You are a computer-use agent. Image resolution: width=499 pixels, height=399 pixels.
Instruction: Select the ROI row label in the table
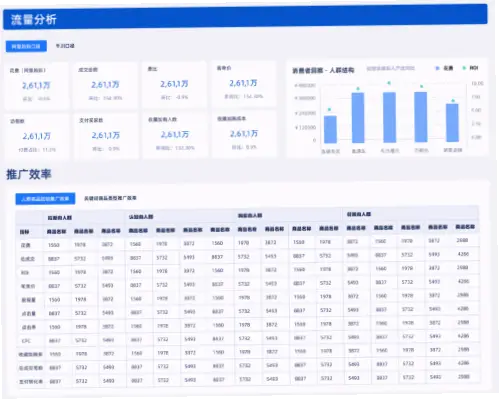[25, 273]
